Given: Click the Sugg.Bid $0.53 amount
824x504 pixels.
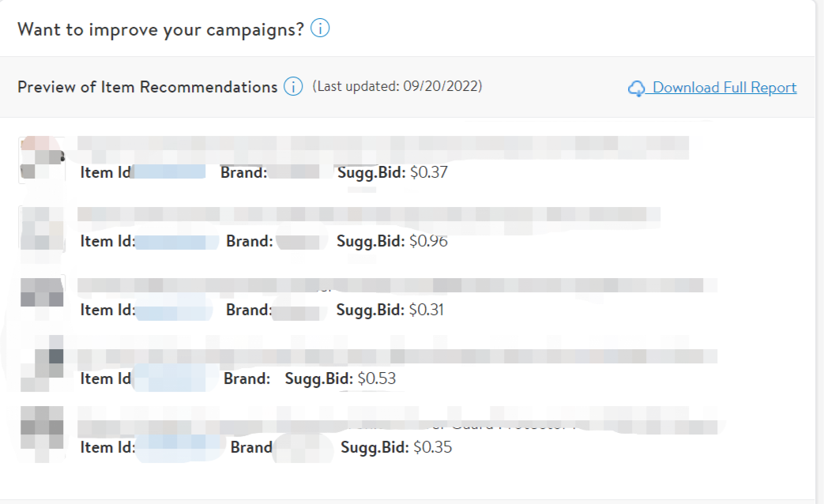Looking at the screenshot, I should (377, 378).
